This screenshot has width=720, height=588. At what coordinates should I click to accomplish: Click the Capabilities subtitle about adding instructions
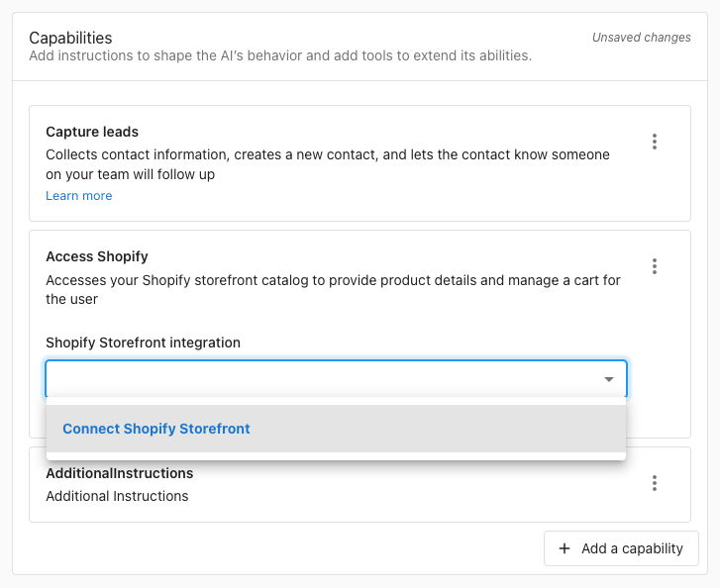coord(280,55)
